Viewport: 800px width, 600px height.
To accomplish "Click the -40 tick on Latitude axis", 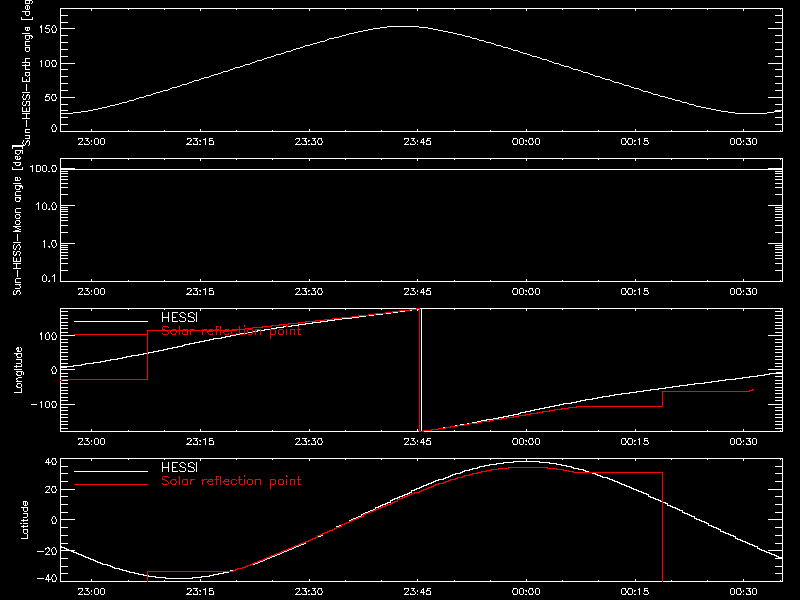I will point(47,578).
